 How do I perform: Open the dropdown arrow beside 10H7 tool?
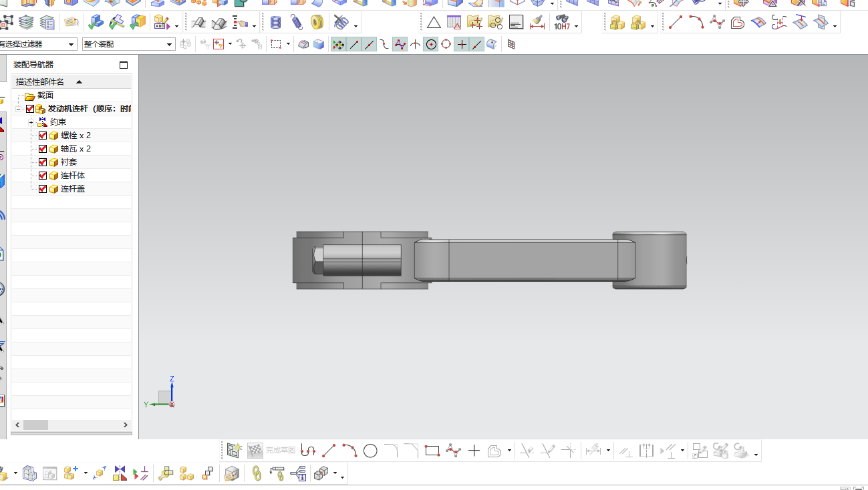pyautogui.click(x=576, y=27)
